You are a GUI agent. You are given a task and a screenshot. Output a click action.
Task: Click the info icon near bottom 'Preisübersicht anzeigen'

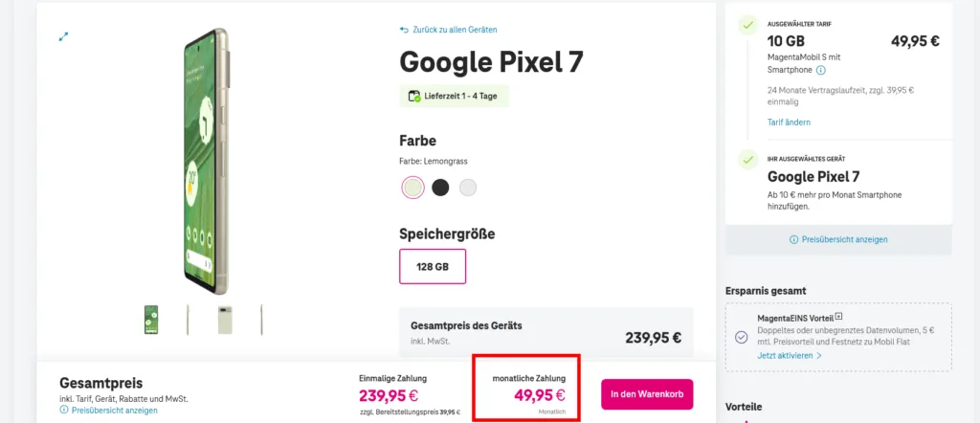coord(64,410)
